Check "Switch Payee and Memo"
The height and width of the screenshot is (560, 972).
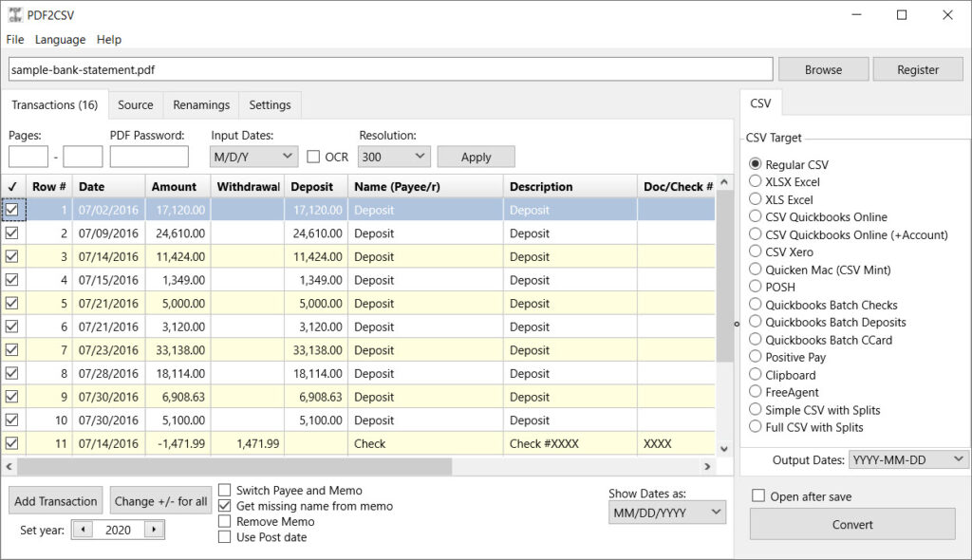[224, 491]
